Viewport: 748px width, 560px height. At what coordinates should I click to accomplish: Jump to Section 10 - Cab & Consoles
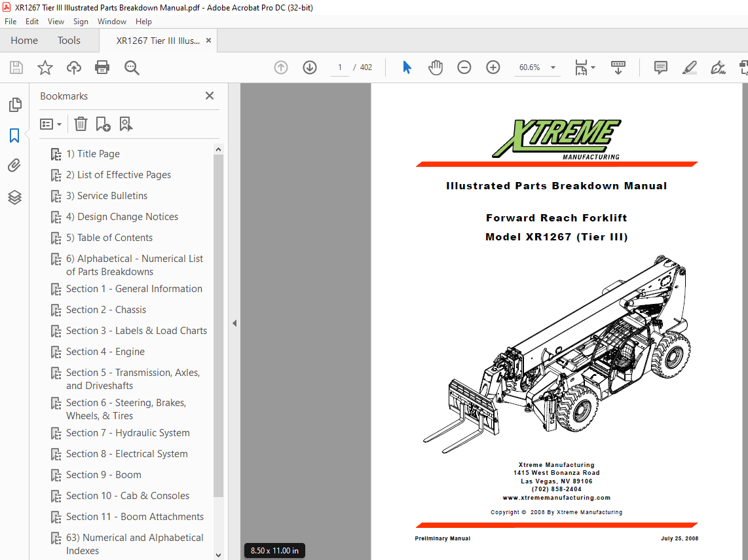pyautogui.click(x=127, y=496)
